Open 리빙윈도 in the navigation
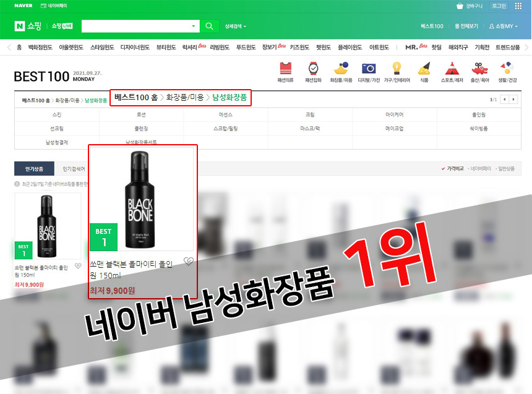Image resolution: width=532 pixels, height=394 pixels. pyautogui.click(x=220, y=48)
